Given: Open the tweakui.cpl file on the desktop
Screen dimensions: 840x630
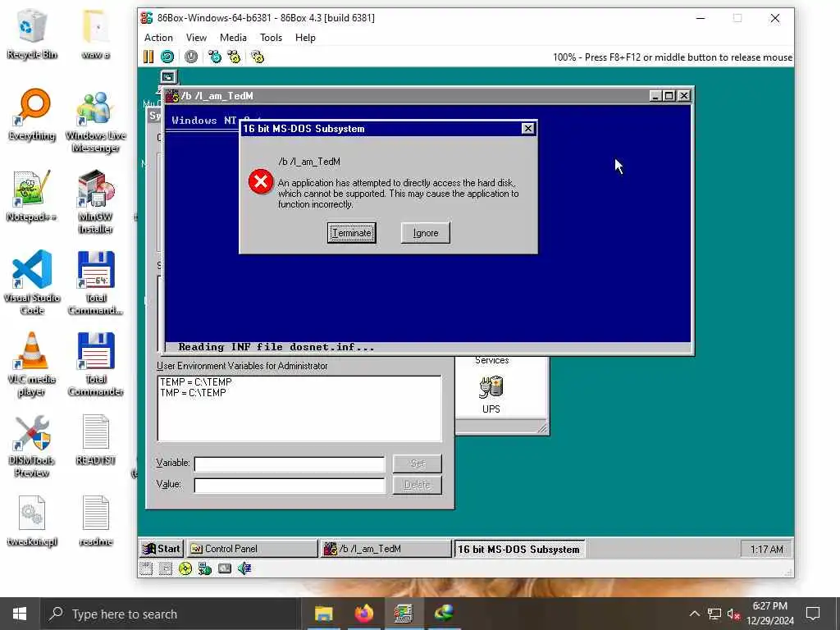Looking at the screenshot, I should [x=32, y=521].
